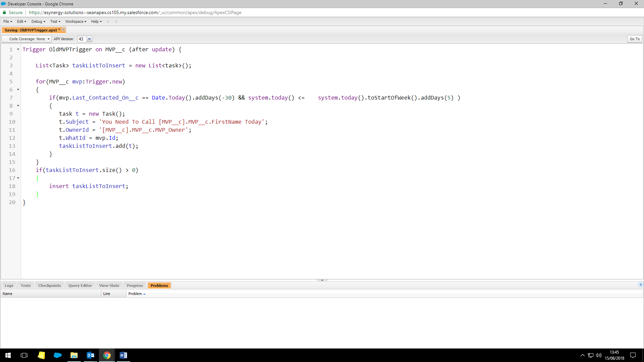Collapse the bottom panel with corner icon

click(x=641, y=285)
